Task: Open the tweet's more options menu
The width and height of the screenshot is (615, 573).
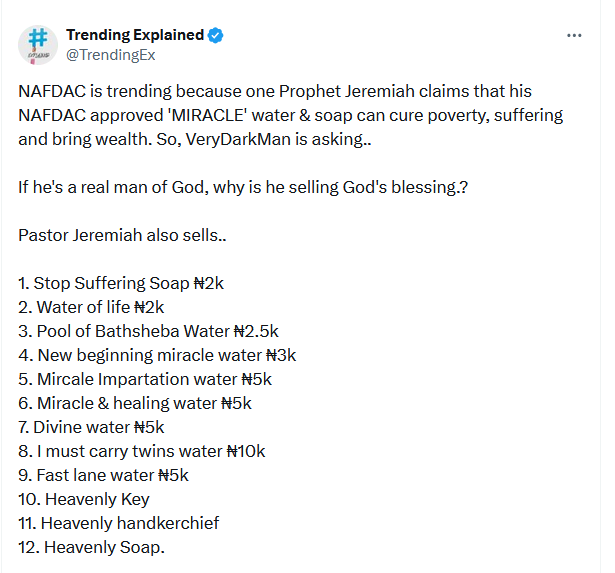Action: click(574, 36)
